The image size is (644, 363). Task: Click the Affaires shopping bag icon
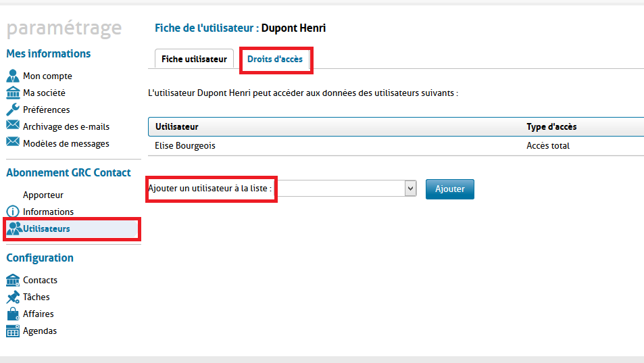pyautogui.click(x=13, y=314)
